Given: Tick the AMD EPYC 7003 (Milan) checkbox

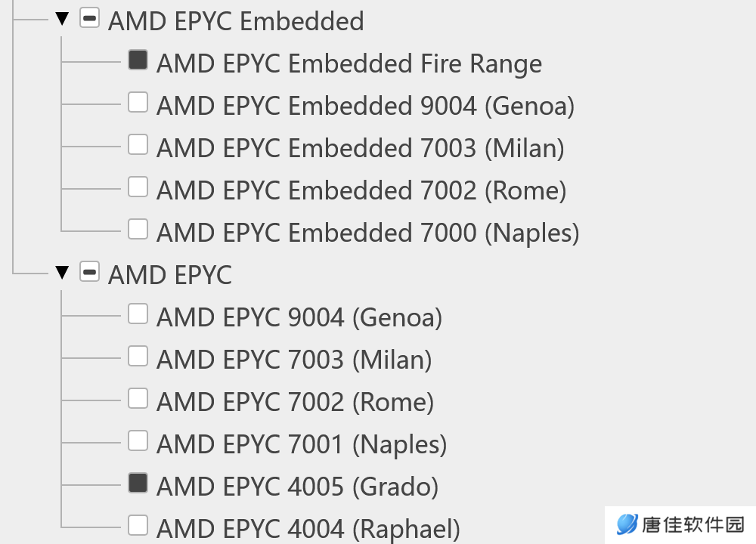Looking at the screenshot, I should coord(138,356).
